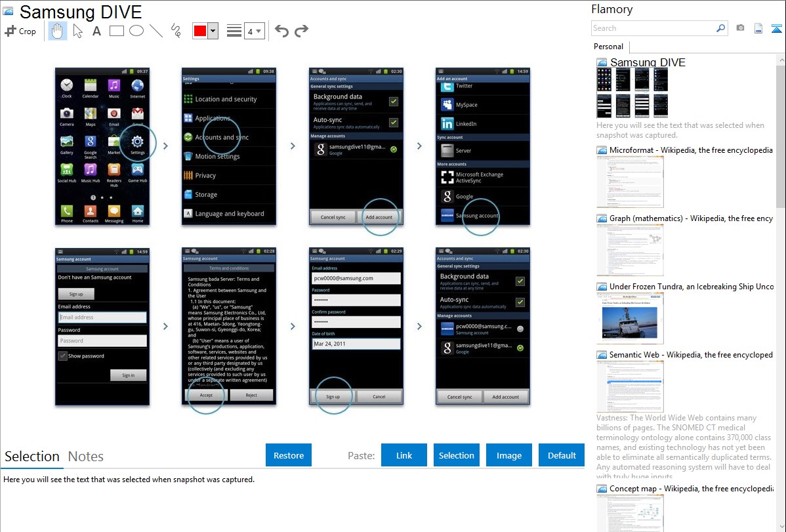786x532 pixels.
Task: Pick the ellipse shape tool
Action: (136, 31)
